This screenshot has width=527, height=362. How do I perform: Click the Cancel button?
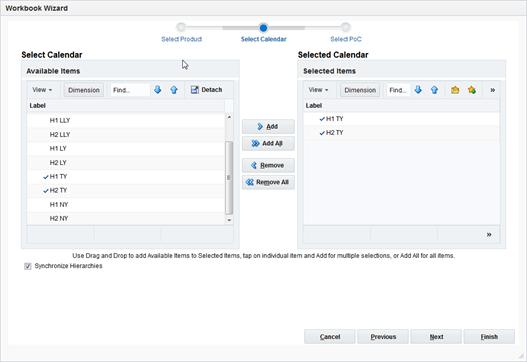(x=330, y=336)
